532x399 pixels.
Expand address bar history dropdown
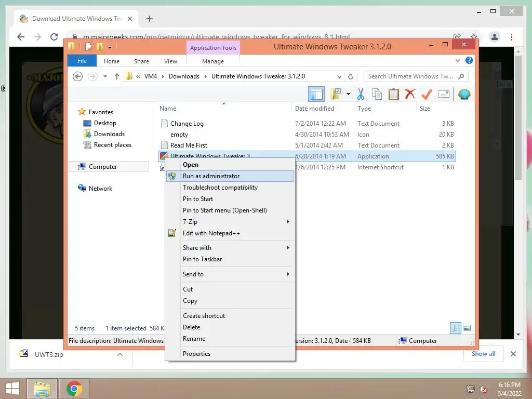(x=339, y=76)
